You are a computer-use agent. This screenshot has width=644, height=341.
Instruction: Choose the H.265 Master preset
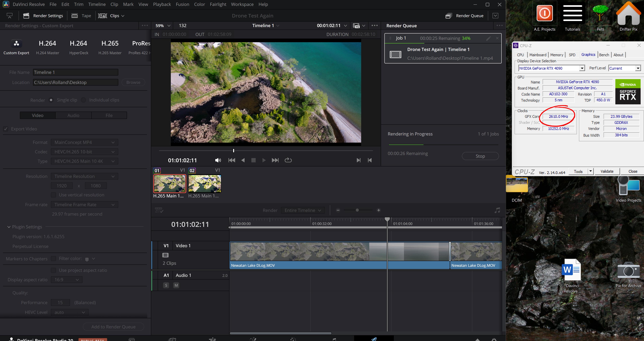(110, 47)
